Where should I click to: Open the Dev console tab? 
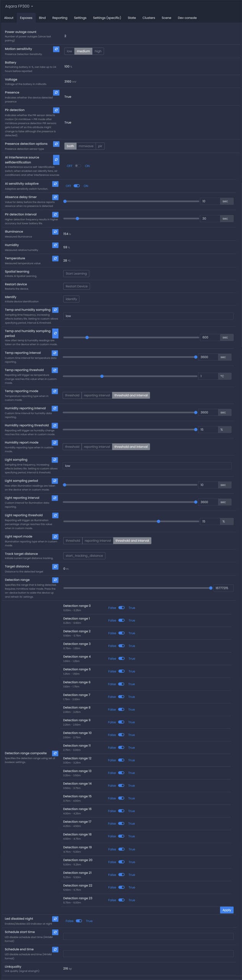(x=187, y=18)
